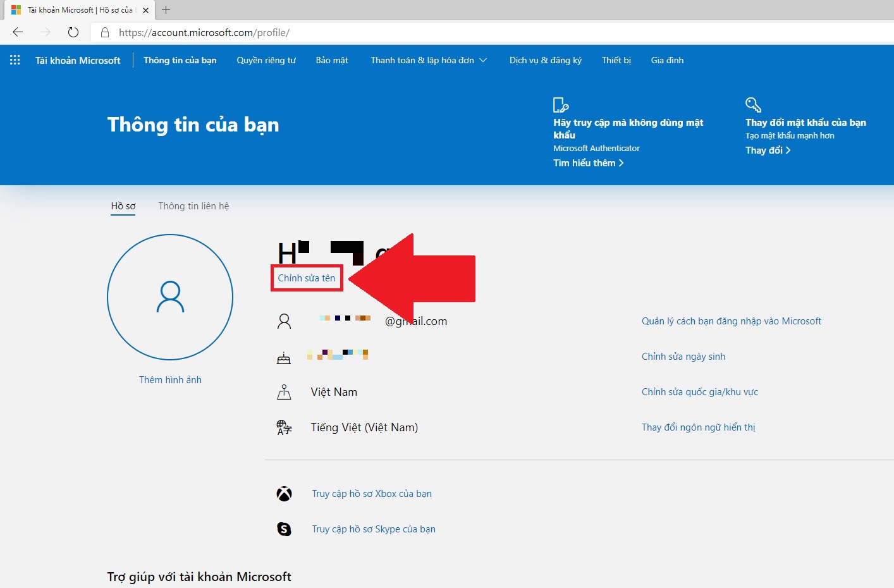This screenshot has width=894, height=588.
Task: Open the Microsoft apps launcher grid
Action: pos(15,60)
